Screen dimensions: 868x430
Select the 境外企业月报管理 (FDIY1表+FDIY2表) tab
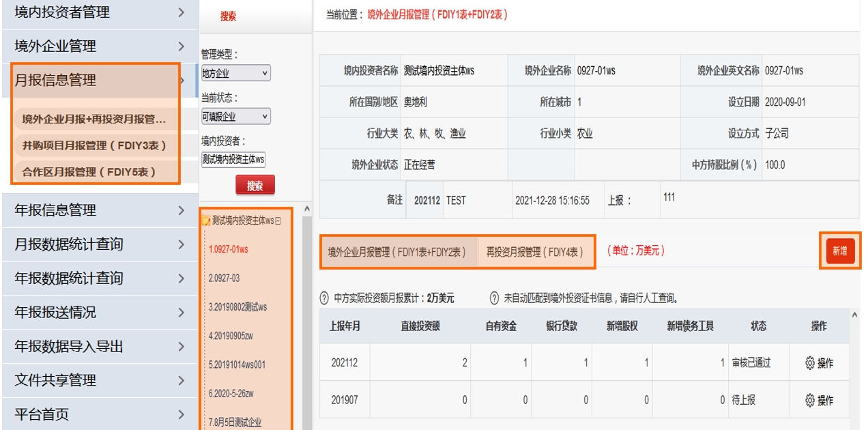(x=397, y=252)
